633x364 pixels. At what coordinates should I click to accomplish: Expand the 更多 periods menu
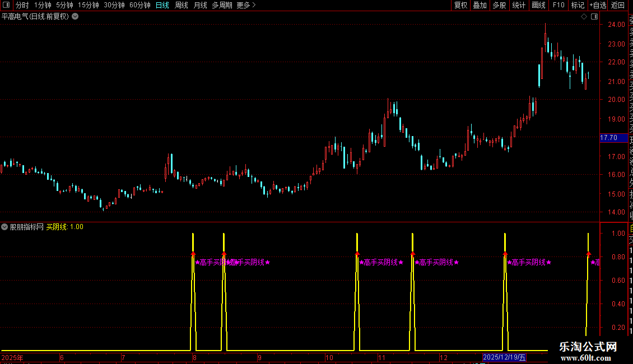(246, 5)
